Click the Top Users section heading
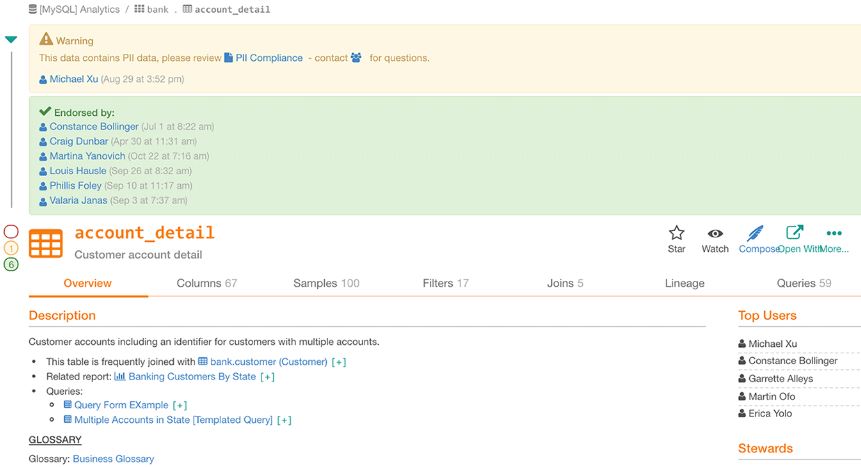 (x=767, y=315)
